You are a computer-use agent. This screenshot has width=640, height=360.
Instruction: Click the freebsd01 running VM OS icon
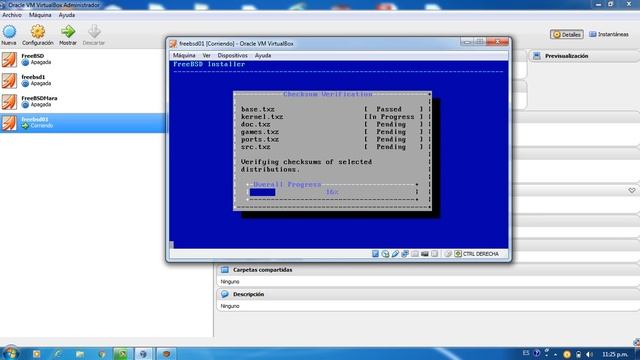pyautogui.click(x=9, y=123)
